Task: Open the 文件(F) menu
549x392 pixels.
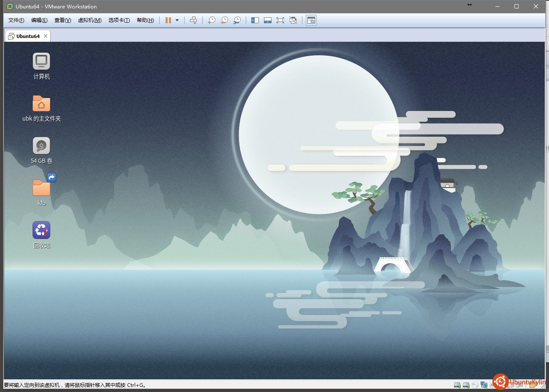Action: 16,20
